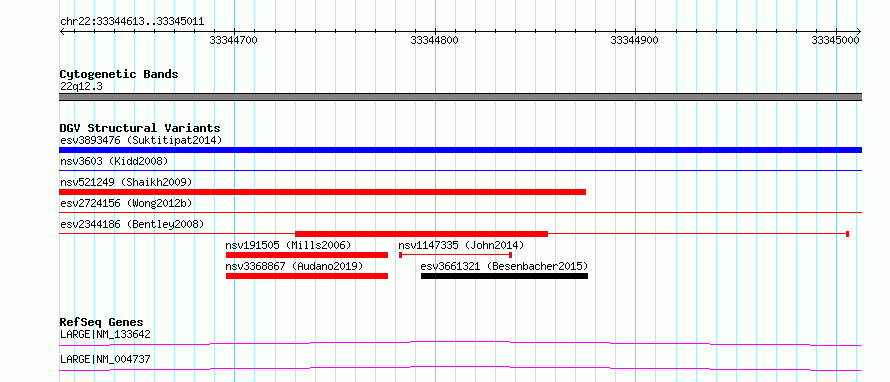Click the nsv3368867 (Audano2019) label
Image resolution: width=890 pixels, height=382 pixels.
tap(294, 266)
